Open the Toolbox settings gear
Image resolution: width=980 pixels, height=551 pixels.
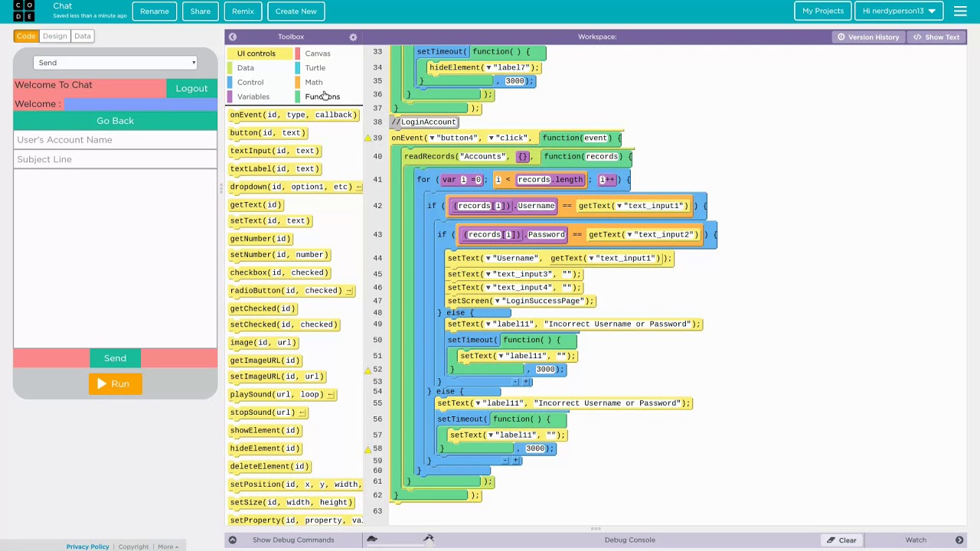[353, 37]
